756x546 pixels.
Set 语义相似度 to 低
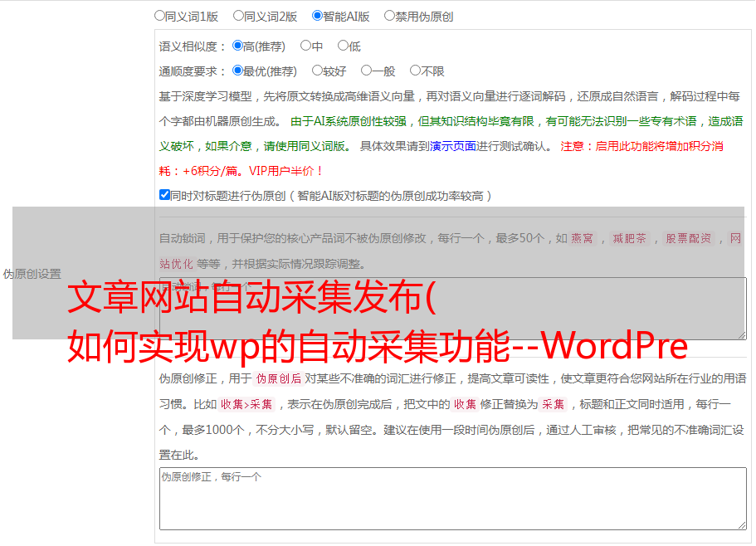pos(343,46)
